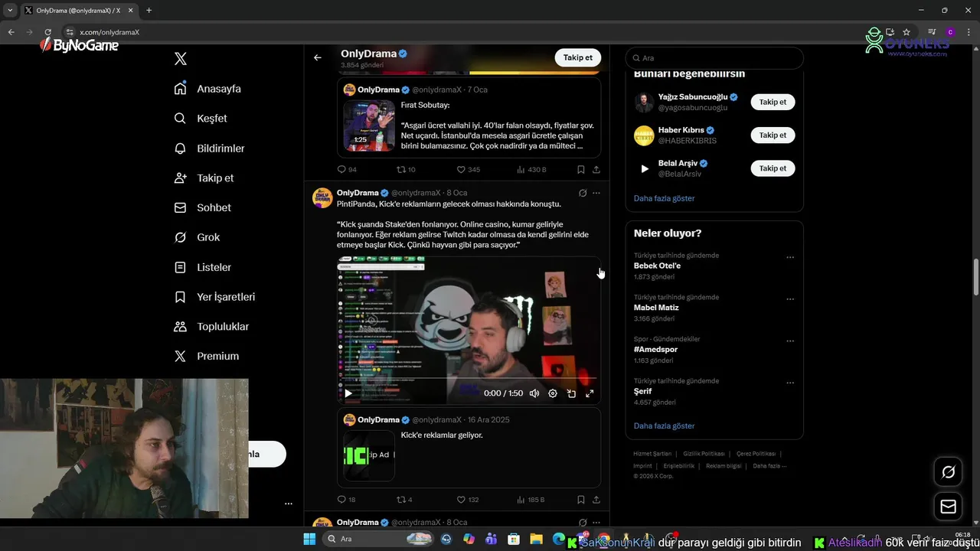Screen dimensions: 980x551
Task: Open options for Bebek Otel'e trend
Action: tap(790, 258)
